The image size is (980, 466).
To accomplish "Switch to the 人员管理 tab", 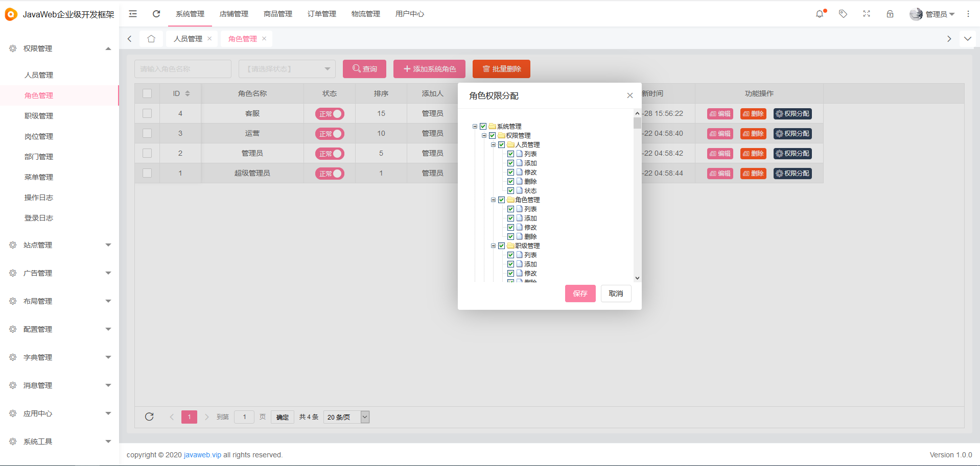I will click(x=189, y=38).
